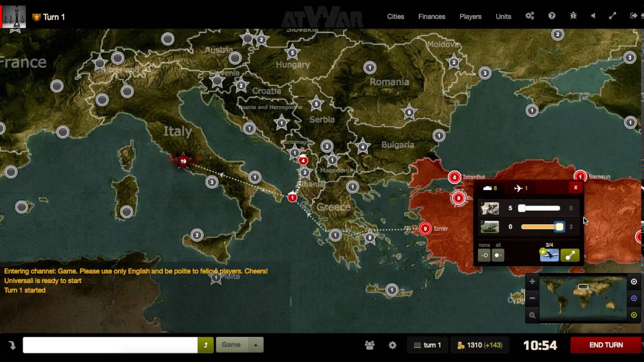Zoom out the map with minus button
The width and height of the screenshot is (644, 362).
[532, 298]
